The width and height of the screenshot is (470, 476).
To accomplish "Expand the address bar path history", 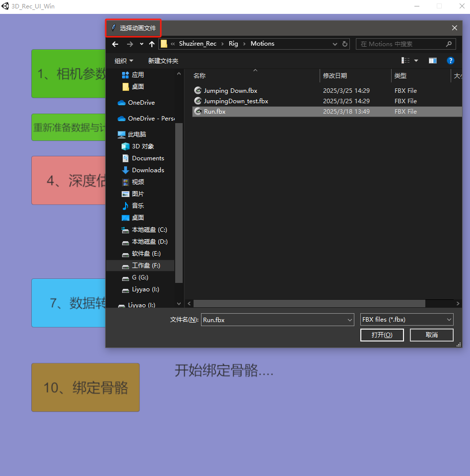I will pyautogui.click(x=335, y=44).
